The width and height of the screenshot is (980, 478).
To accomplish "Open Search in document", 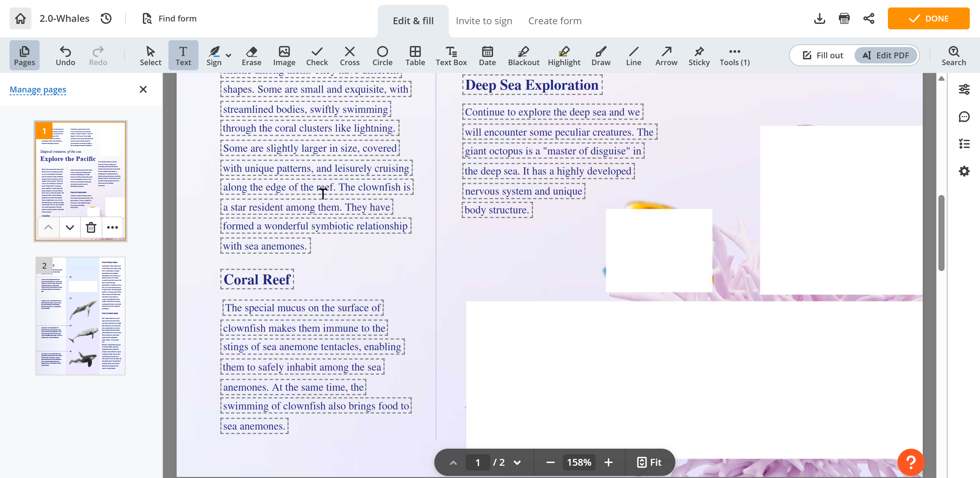I will pos(954,55).
